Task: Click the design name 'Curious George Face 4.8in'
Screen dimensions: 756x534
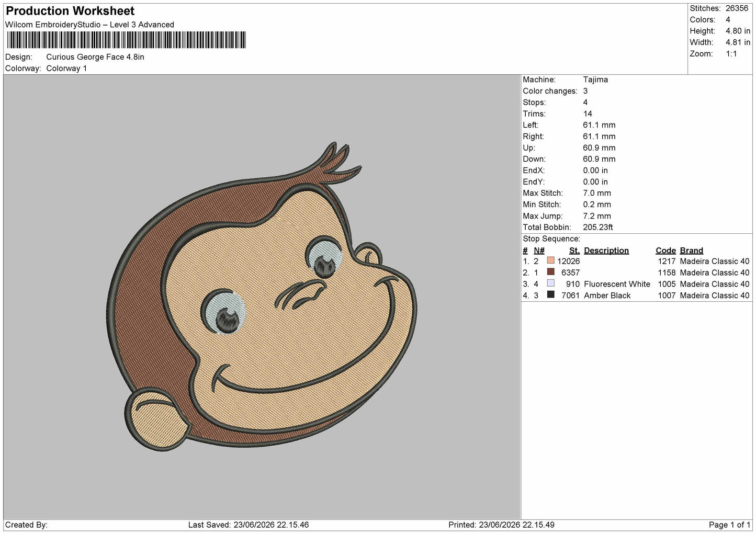Action: pyautogui.click(x=95, y=57)
